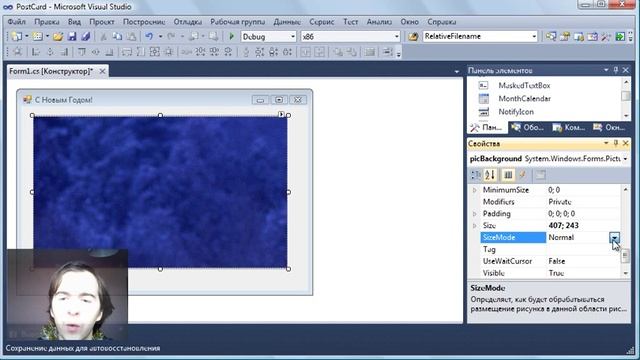Click the Align Lefts layout icon
640x360 pixels.
36,52
